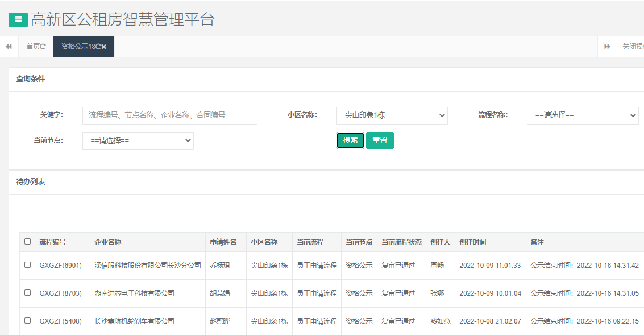Collapse tabs with the left double-arrow icon

[x=8, y=46]
